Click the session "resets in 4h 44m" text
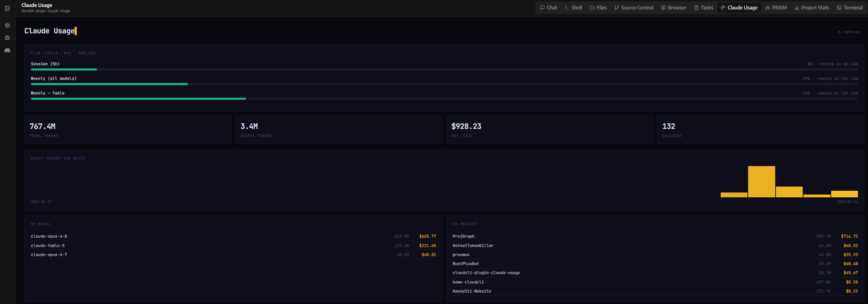This screenshot has width=868, height=304. click(x=838, y=64)
